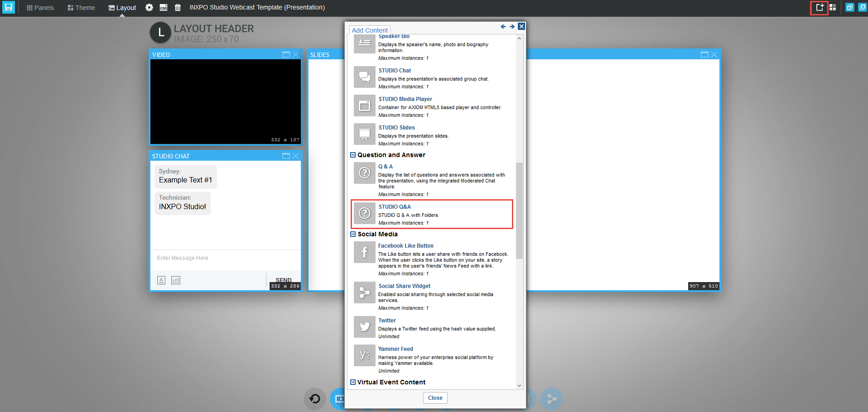Click the layout header 'L' logo circle
The image size is (868, 412).
(160, 33)
